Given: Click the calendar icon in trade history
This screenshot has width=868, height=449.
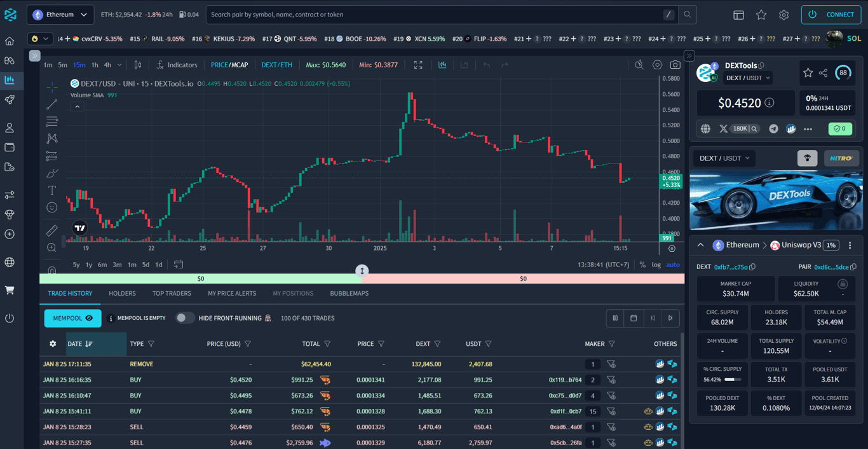Looking at the screenshot, I should [x=634, y=318].
